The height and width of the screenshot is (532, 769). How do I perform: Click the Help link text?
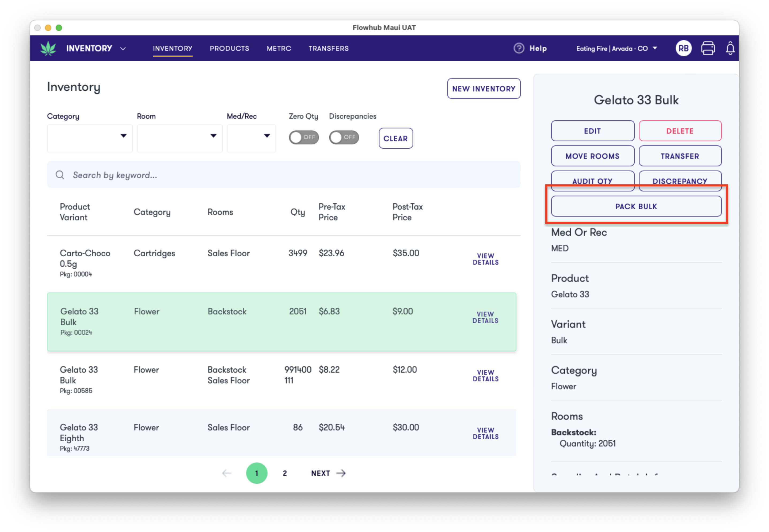(538, 48)
